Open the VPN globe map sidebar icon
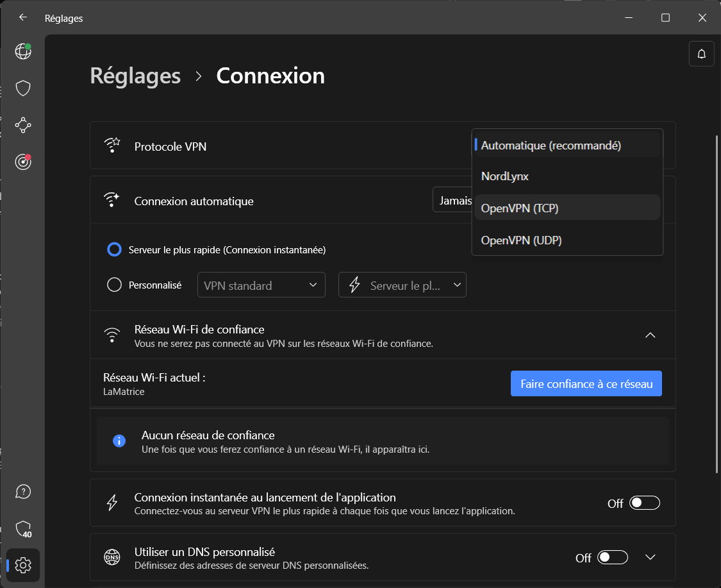Viewport: 721px width, 588px height. 23,51
